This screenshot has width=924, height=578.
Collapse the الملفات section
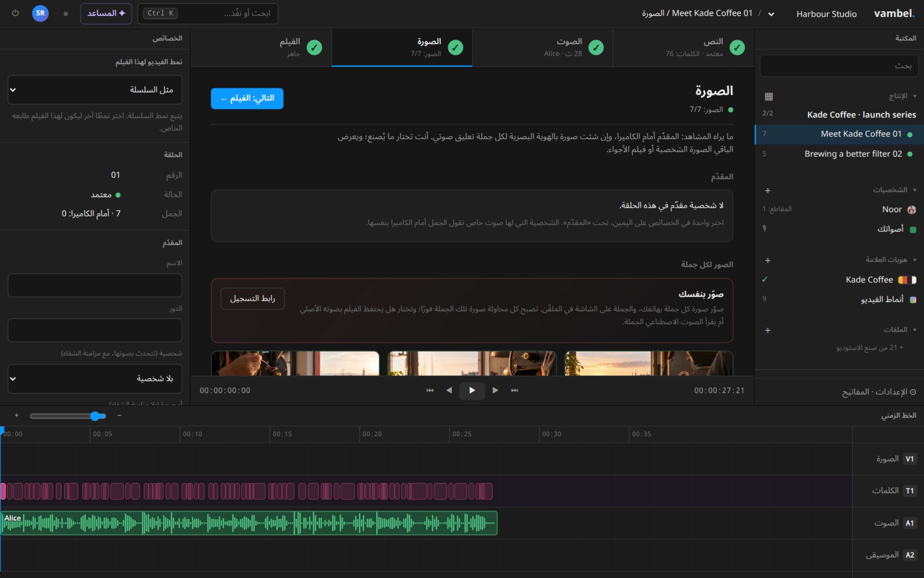pos(900,330)
